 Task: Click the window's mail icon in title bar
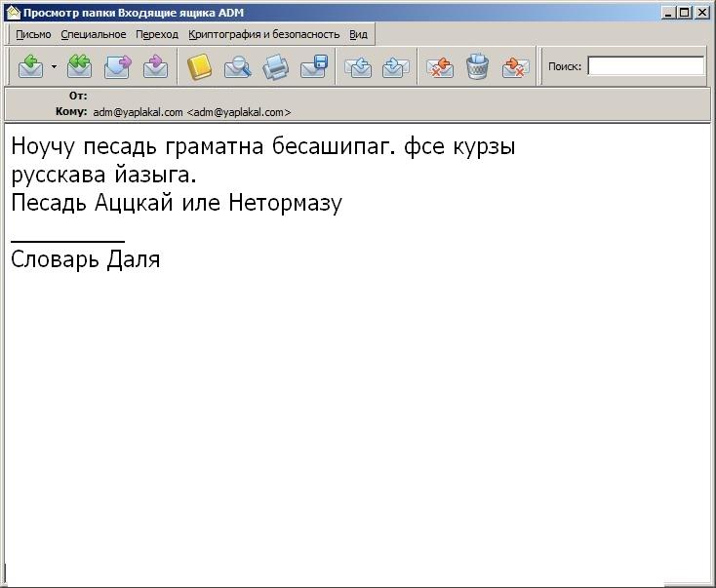pyautogui.click(x=14, y=13)
